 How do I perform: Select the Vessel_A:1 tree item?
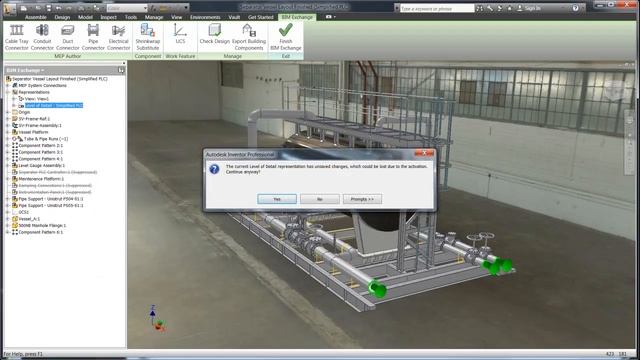[x=29, y=219]
